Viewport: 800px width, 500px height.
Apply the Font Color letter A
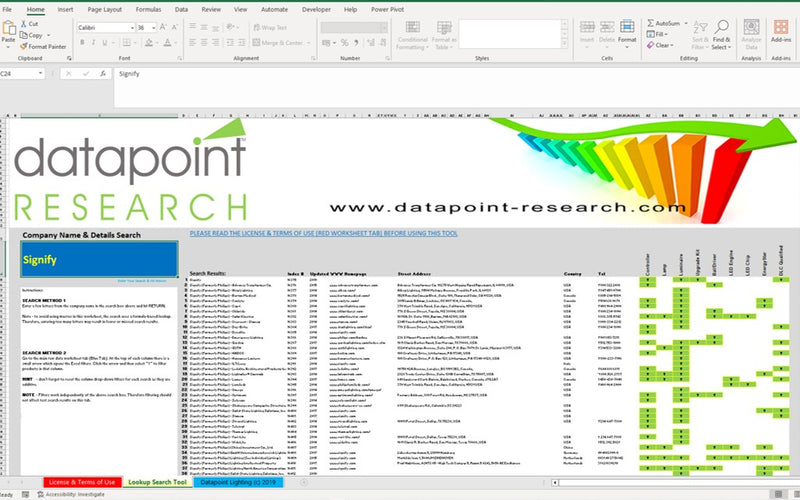click(x=167, y=43)
